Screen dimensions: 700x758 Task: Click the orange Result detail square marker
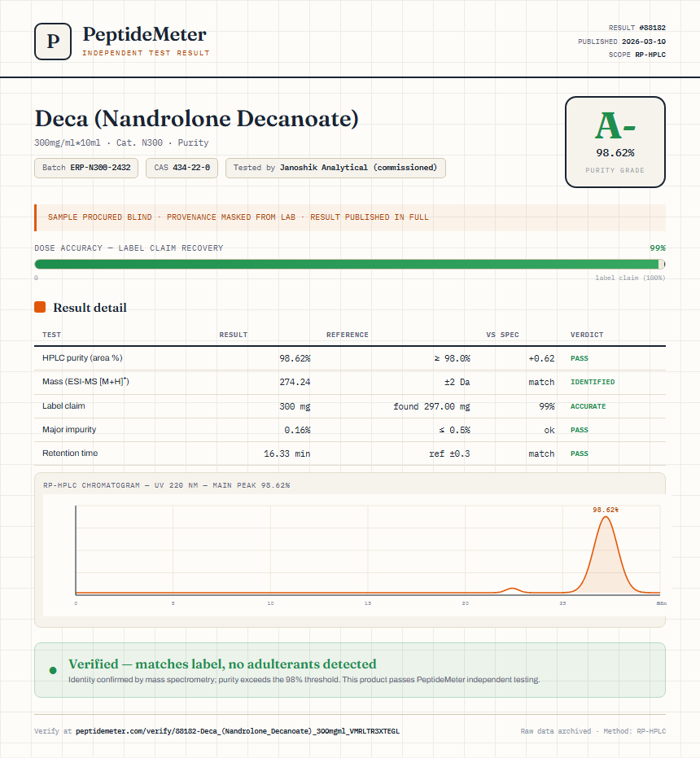click(x=40, y=307)
